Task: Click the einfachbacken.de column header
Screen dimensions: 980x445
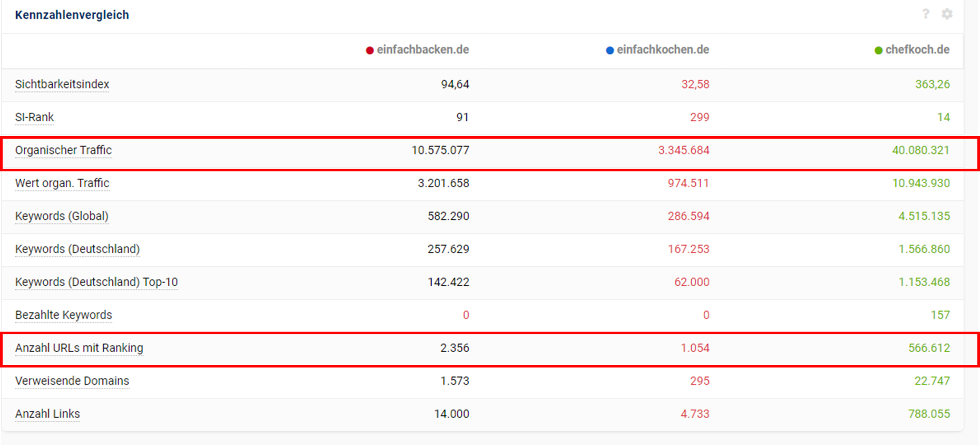Action: pos(423,50)
